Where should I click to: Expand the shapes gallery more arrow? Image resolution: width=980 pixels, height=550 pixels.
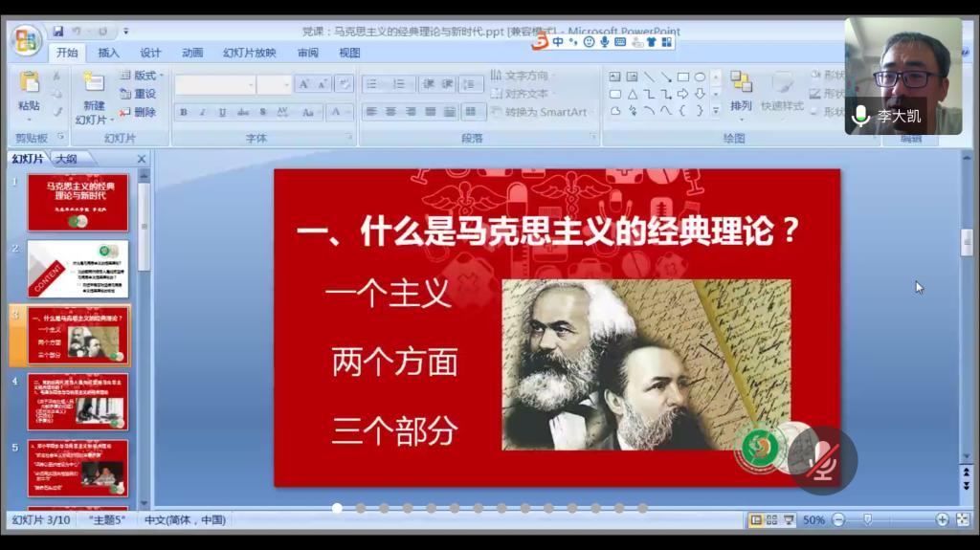click(x=716, y=111)
